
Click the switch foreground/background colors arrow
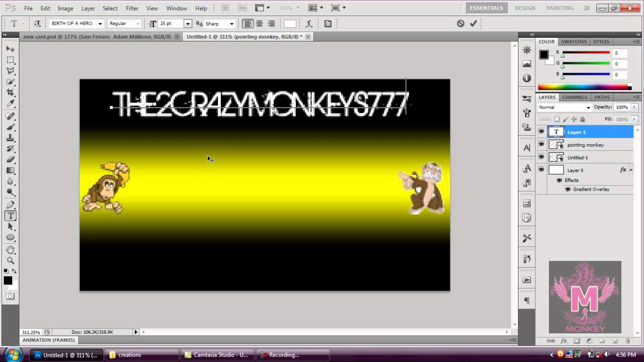(14, 271)
